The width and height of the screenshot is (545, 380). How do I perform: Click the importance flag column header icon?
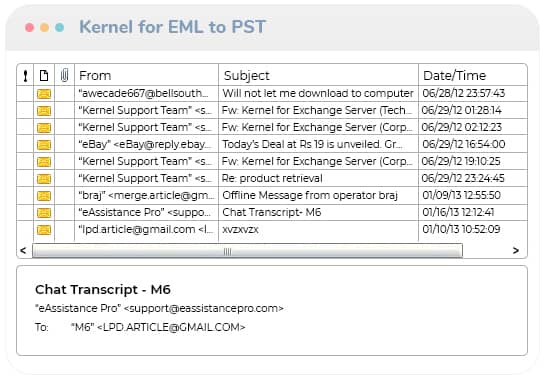pos(25,75)
